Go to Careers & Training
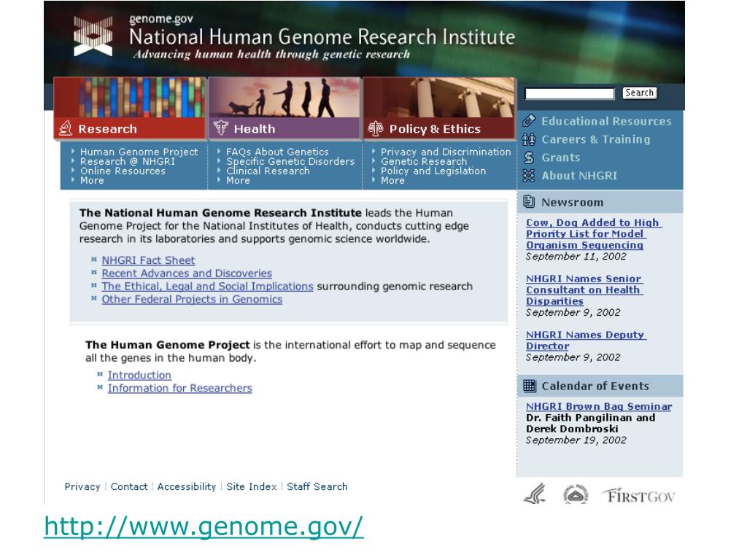 tap(595, 139)
